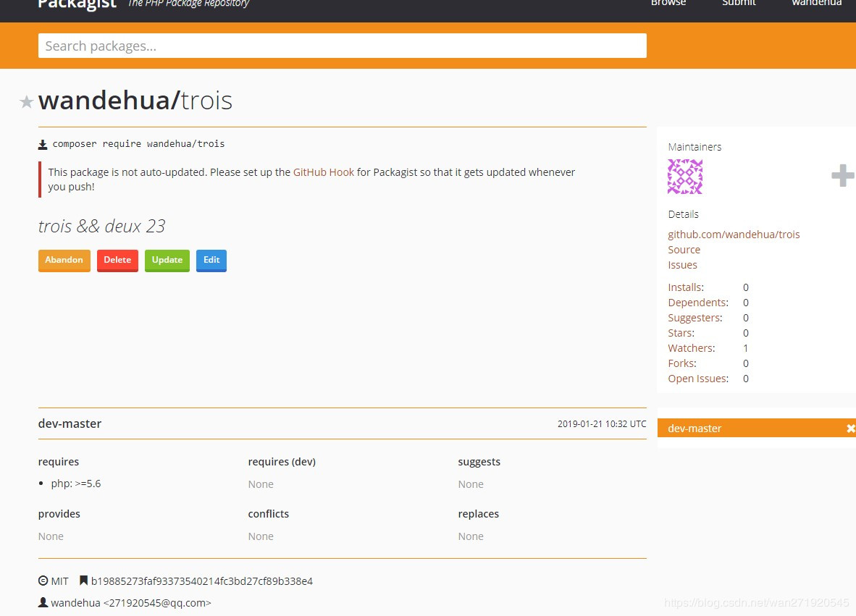Click the requires (dev) heading
The height and width of the screenshot is (616, 856).
coord(282,462)
